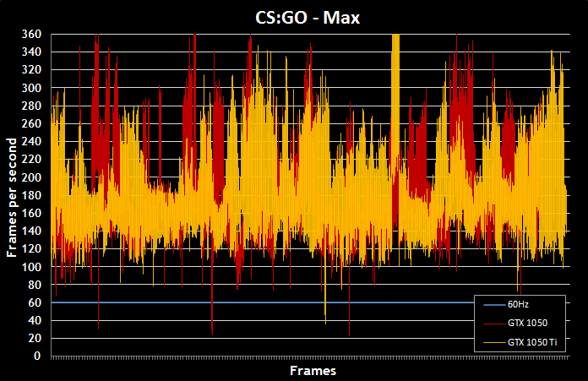Click the '320' y-axis value
The height and width of the screenshot is (381, 588).
tap(31, 70)
